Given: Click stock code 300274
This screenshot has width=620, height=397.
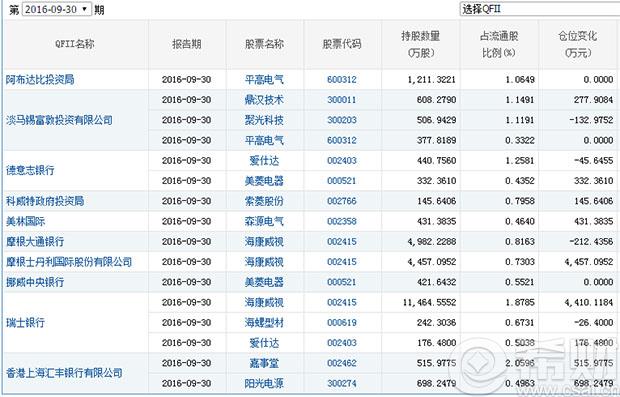Looking at the screenshot, I should 342,383.
